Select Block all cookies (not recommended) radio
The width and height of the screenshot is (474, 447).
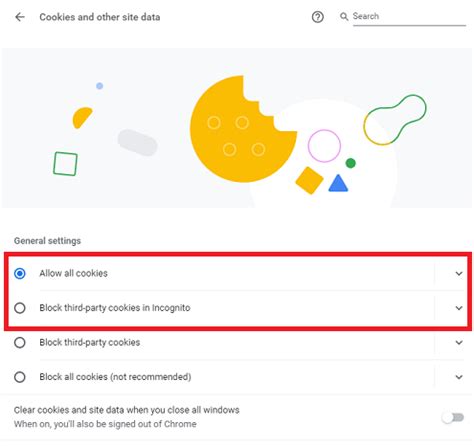point(20,377)
